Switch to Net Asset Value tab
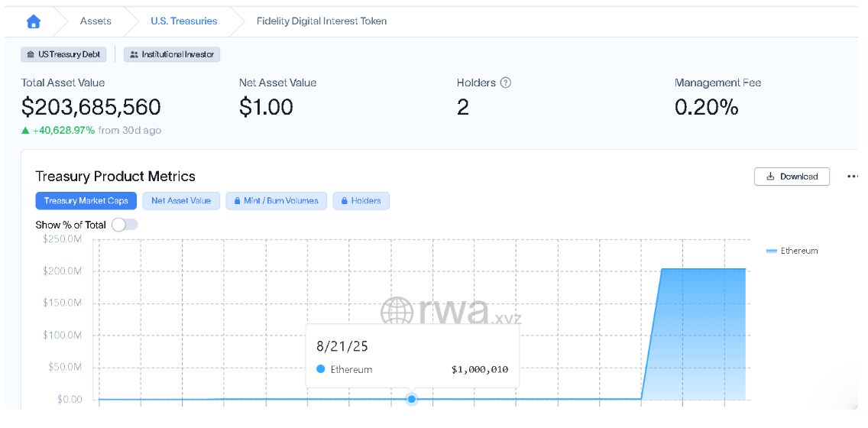This screenshot has height=428, width=868. 181,201
